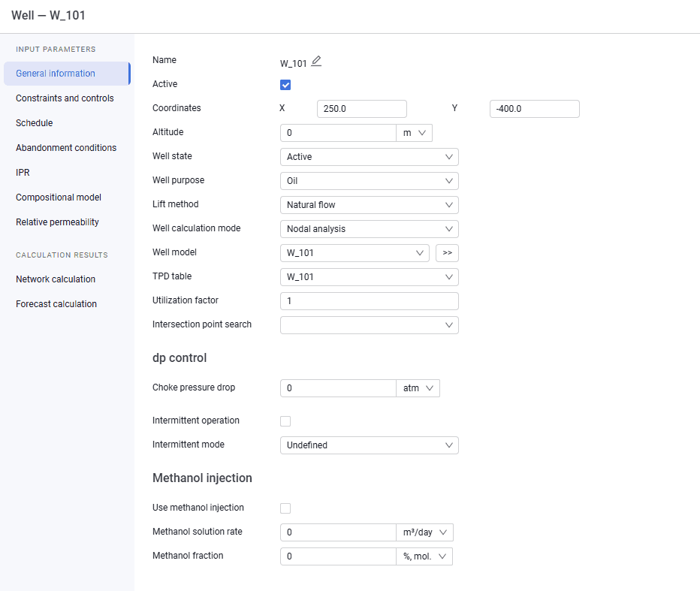700x591 pixels.
Task: Open the Methanol fraction unit dropdown
Action: [x=424, y=556]
